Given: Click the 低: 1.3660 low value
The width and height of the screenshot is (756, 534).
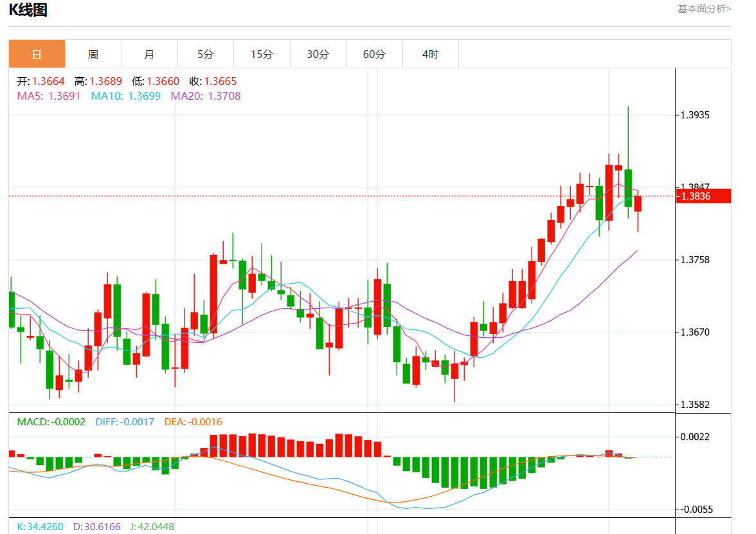Looking at the screenshot, I should tap(156, 82).
